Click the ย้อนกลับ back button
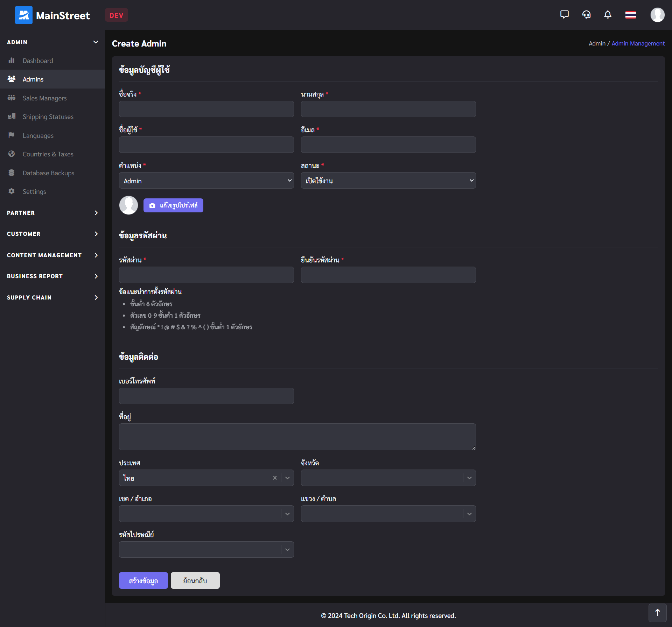This screenshot has height=627, width=672. pos(195,580)
